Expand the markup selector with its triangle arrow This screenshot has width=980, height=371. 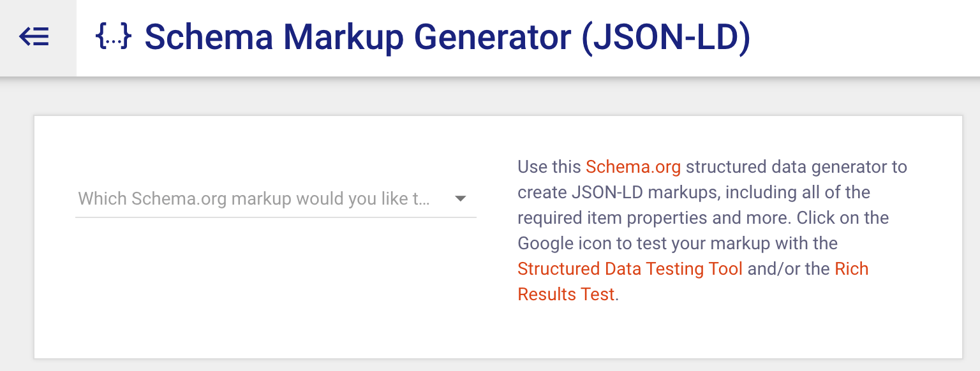(461, 199)
